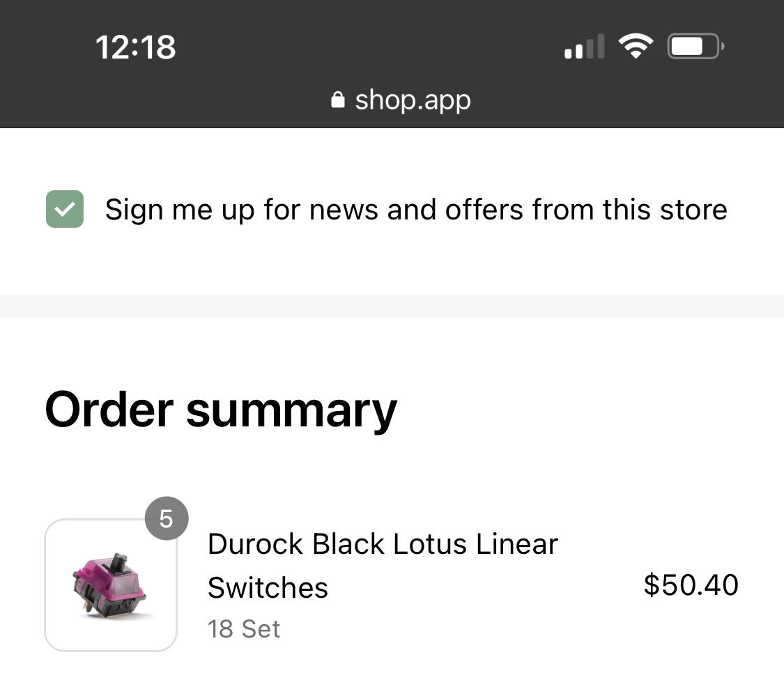Tap the $50.40 item price
784x680 pixels.
[x=691, y=585]
